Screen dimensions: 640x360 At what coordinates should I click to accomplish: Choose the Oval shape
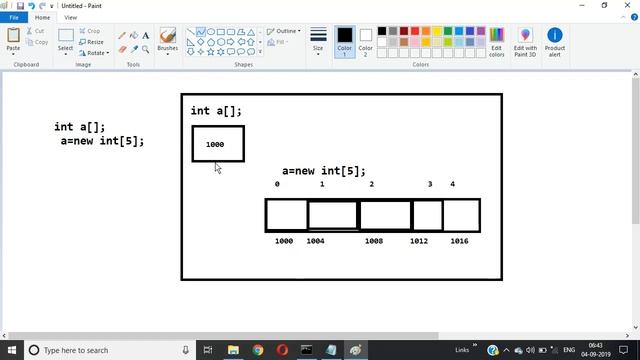[211, 32]
